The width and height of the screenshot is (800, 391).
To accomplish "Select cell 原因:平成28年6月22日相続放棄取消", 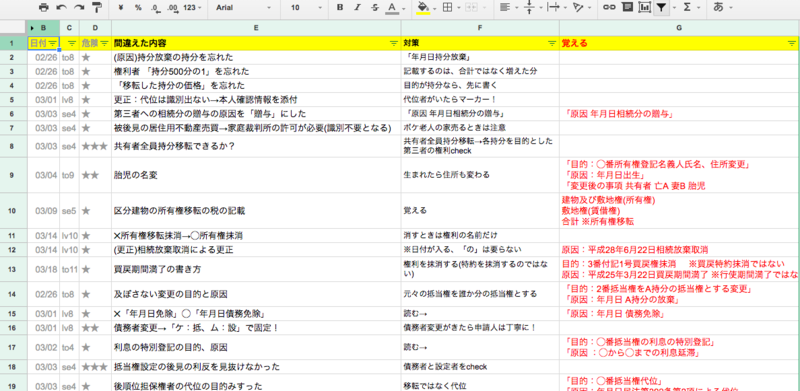I will click(680, 250).
